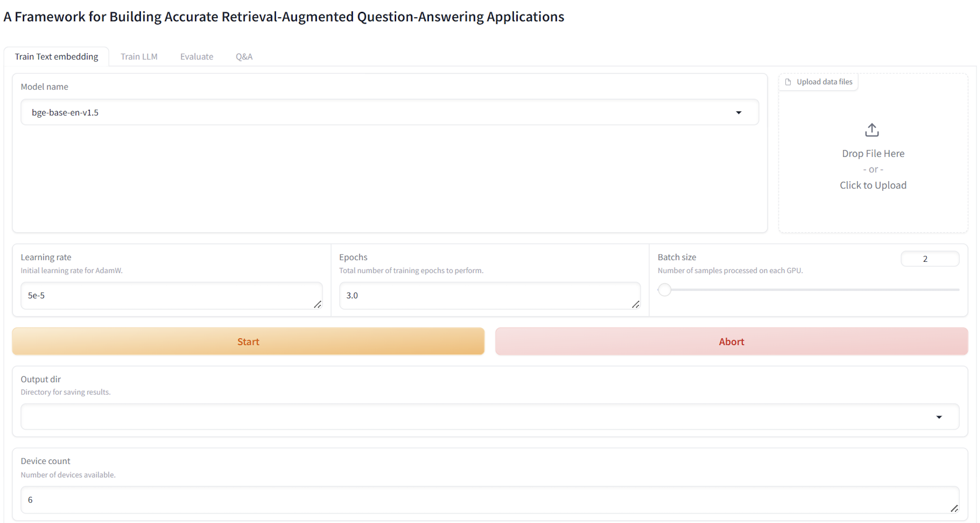Click the file icon beside Upload data files
Viewport: 980px width, 523px height.
pyautogui.click(x=788, y=82)
